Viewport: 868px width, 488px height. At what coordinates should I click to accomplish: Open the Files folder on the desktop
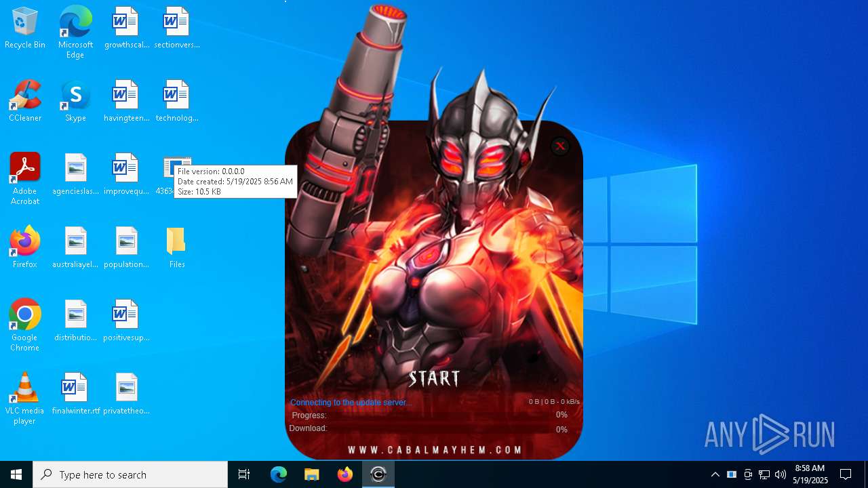click(x=176, y=247)
